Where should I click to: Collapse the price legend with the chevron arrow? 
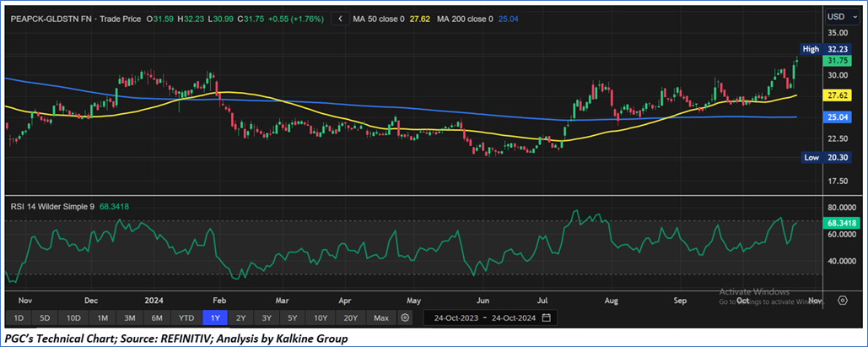click(x=339, y=18)
